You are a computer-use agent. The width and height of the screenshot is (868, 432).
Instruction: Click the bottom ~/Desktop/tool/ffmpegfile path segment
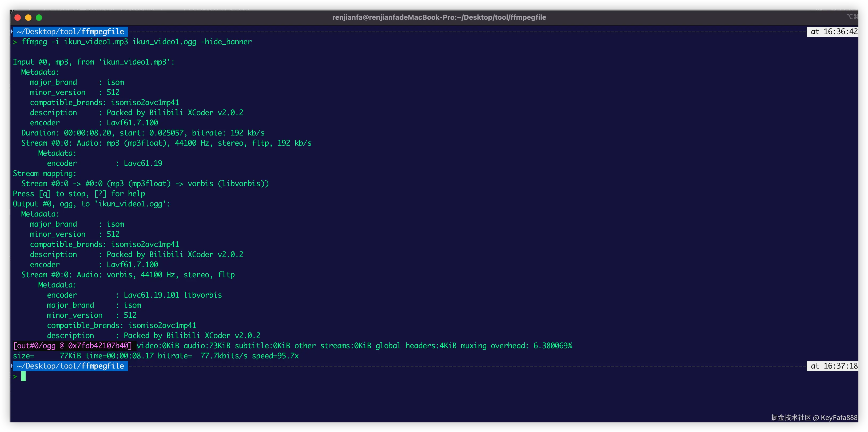(70, 366)
